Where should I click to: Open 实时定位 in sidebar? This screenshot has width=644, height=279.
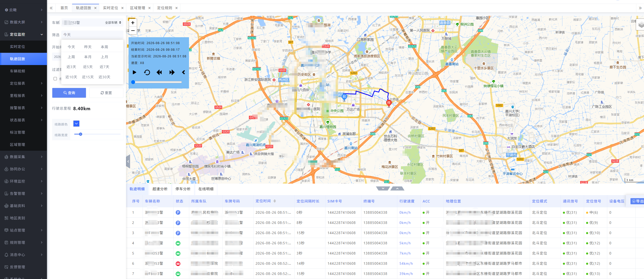pos(23,47)
